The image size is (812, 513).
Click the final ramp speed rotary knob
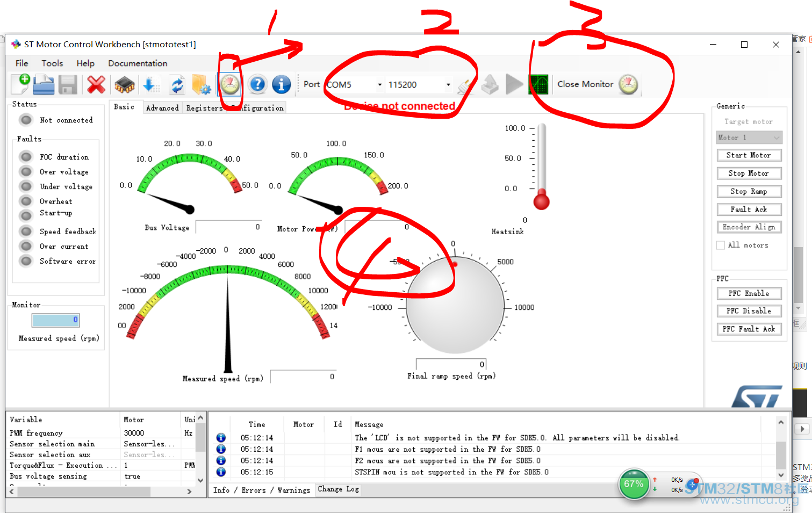point(455,305)
